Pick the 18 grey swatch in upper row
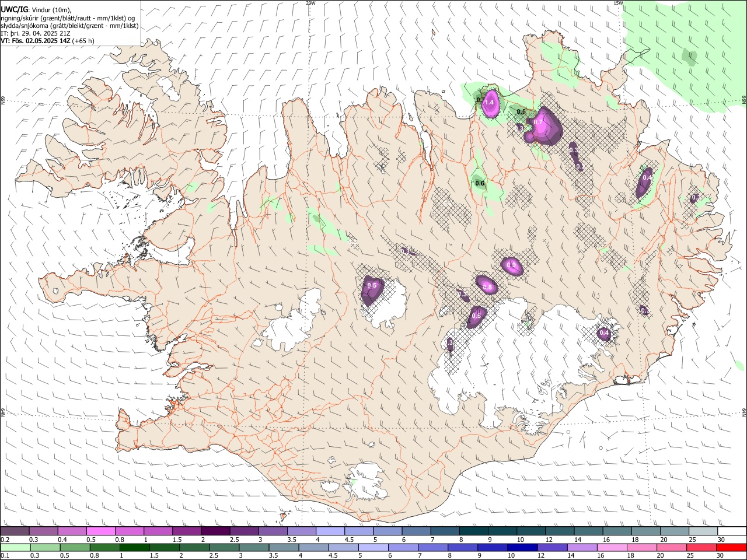Screen dimensions: 747x560 coord(645,531)
